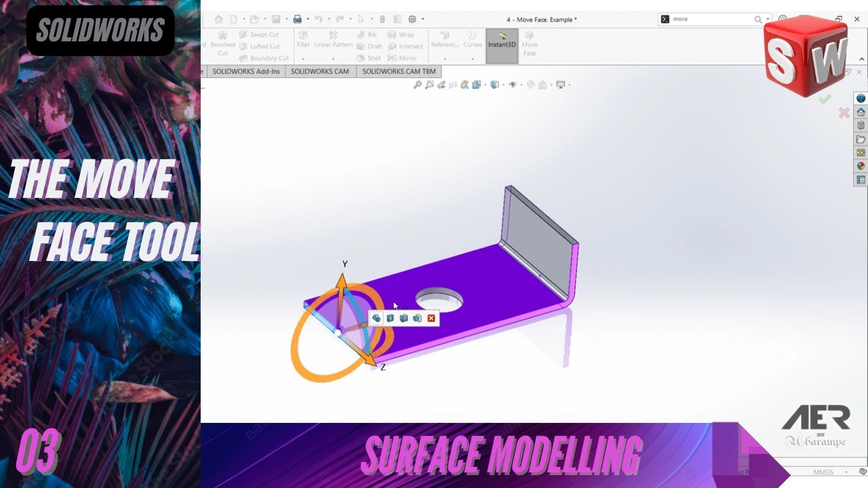Open the View Orientation cube icon
Viewport: 868px width, 488px height.
pyautogui.click(x=477, y=85)
